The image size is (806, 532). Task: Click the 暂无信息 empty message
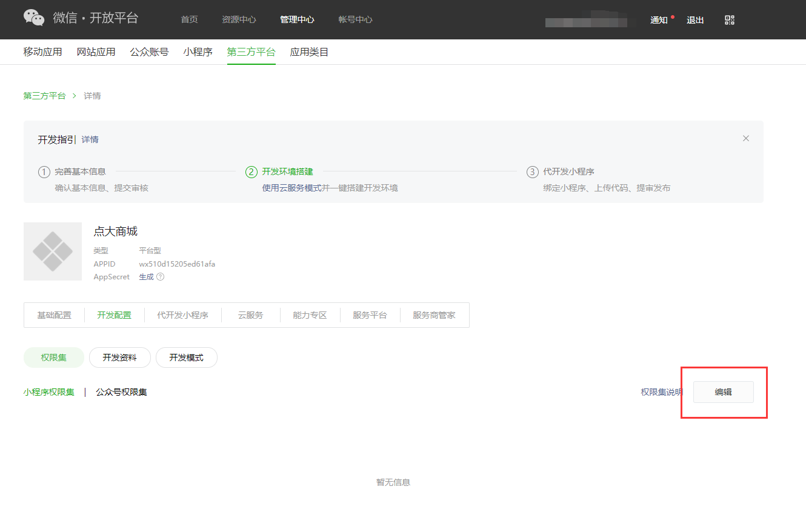click(393, 482)
